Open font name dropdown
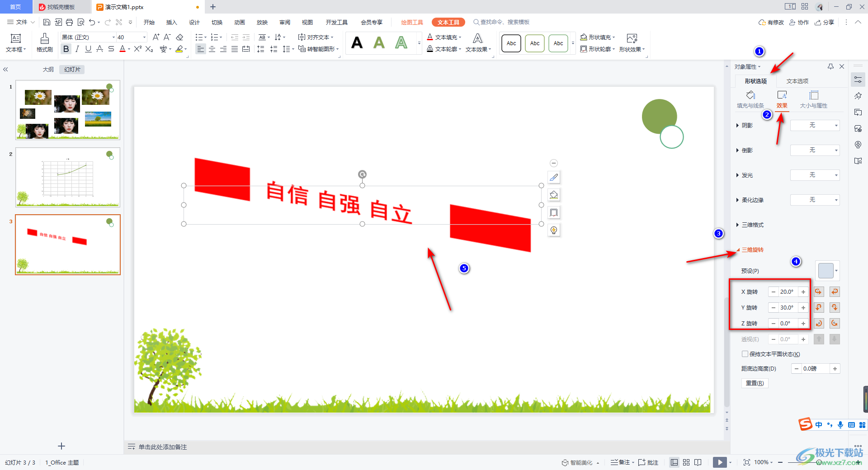The image size is (868, 470). (113, 37)
